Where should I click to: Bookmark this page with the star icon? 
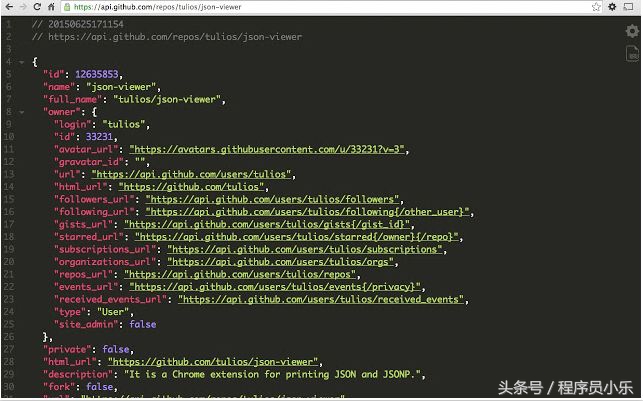coord(596,7)
